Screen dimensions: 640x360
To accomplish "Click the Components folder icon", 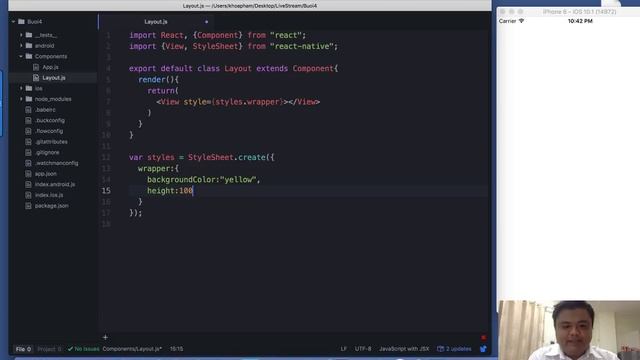I will (x=29, y=56).
